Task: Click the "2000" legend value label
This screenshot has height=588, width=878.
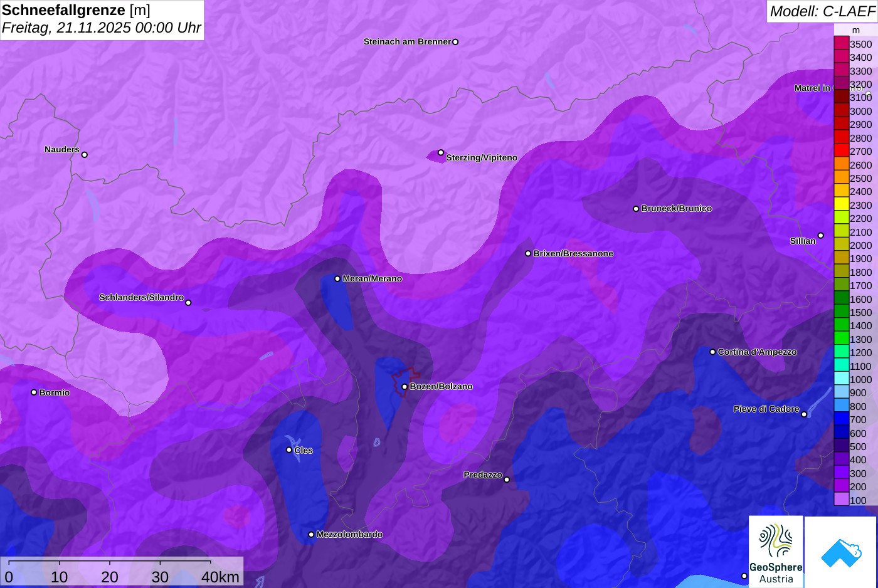Action: tap(861, 245)
